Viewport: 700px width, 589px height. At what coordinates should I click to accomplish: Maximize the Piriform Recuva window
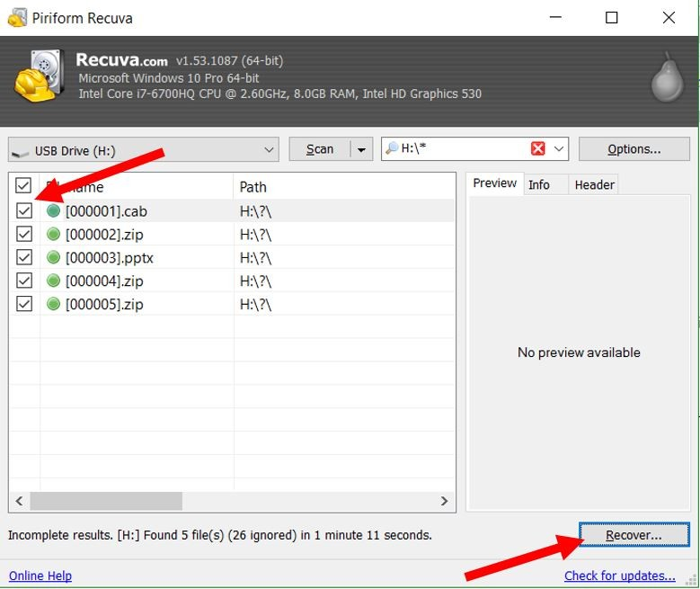click(x=611, y=18)
